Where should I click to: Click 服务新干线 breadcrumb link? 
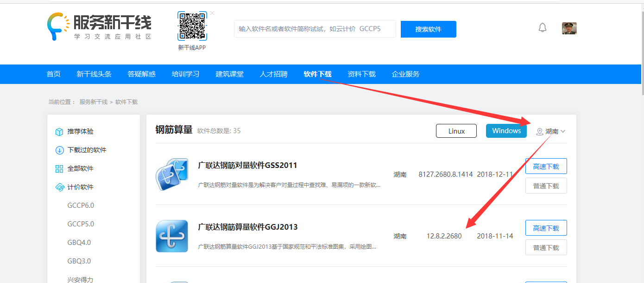click(94, 102)
